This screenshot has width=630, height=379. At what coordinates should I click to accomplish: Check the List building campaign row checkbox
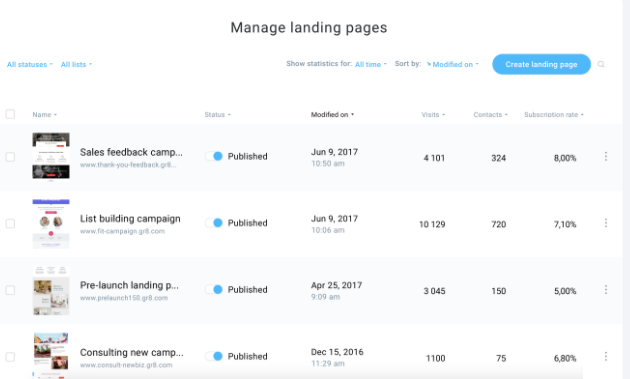[x=10, y=223]
